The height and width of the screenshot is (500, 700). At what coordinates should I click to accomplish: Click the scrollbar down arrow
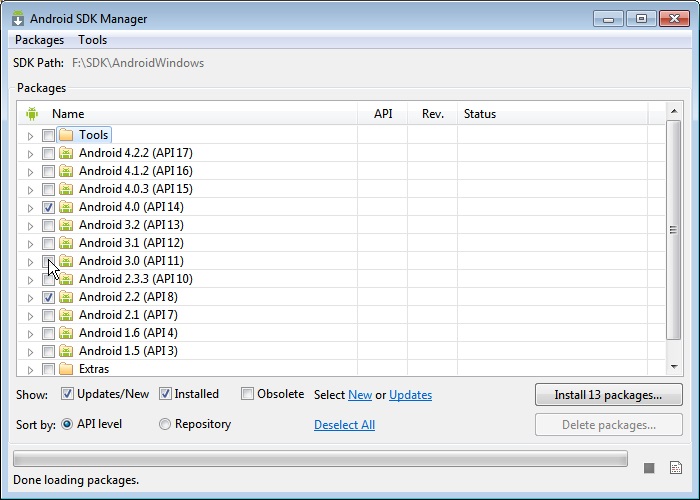(674, 367)
